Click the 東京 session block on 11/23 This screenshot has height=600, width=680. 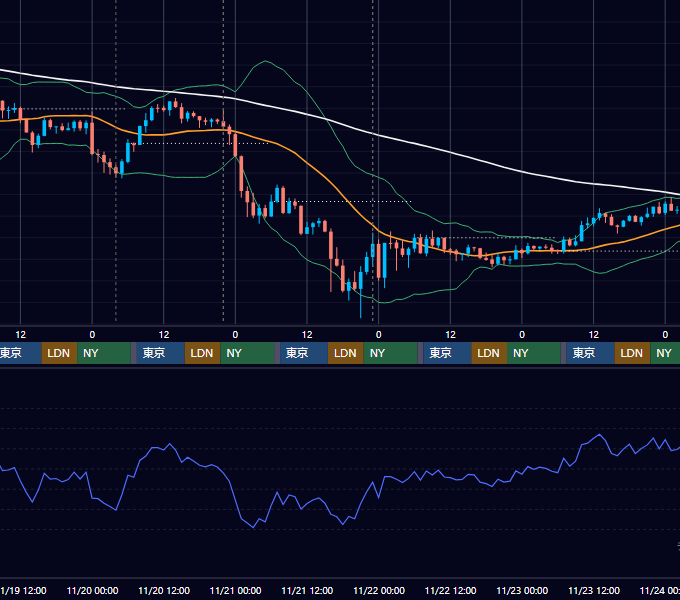pyautogui.click(x=590, y=353)
